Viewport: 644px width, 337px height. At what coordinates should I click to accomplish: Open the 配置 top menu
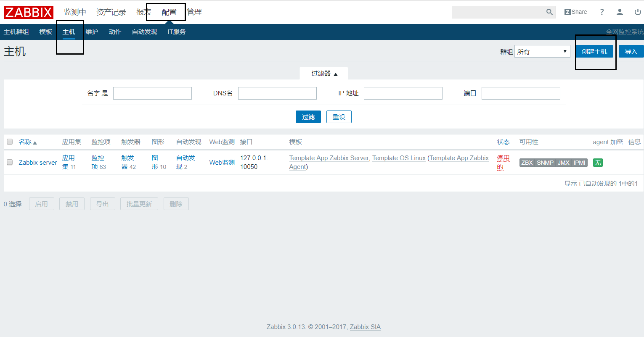coord(169,12)
